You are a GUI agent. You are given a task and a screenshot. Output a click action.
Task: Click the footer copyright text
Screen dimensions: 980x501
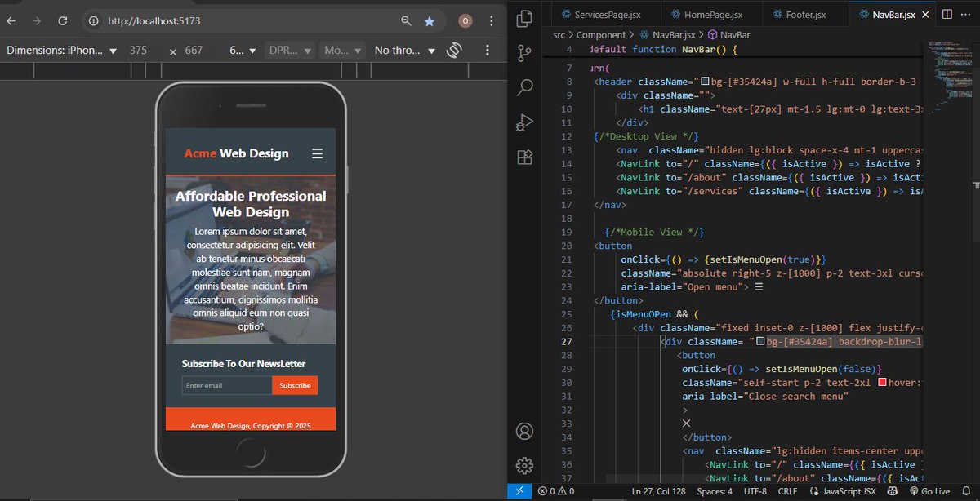coord(251,425)
